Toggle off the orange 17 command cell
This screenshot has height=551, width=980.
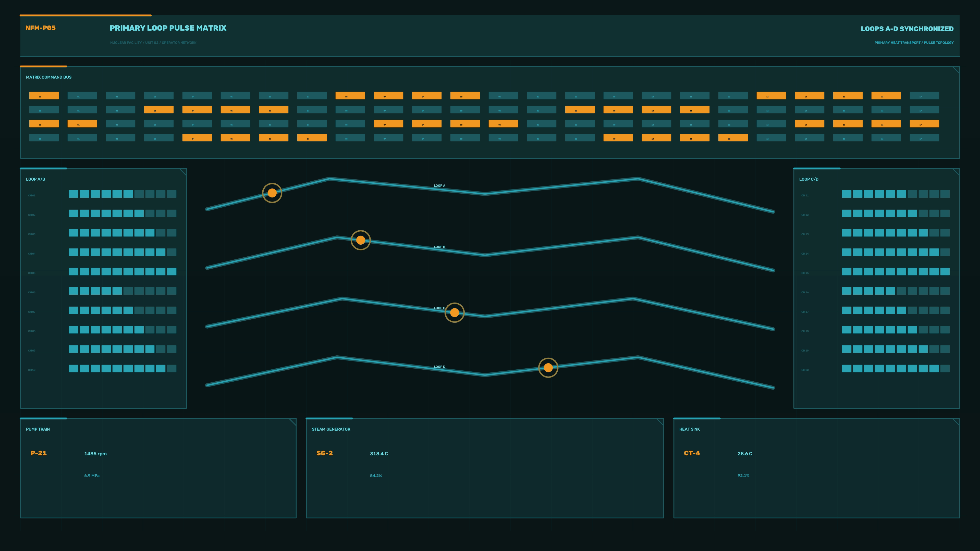(924, 123)
